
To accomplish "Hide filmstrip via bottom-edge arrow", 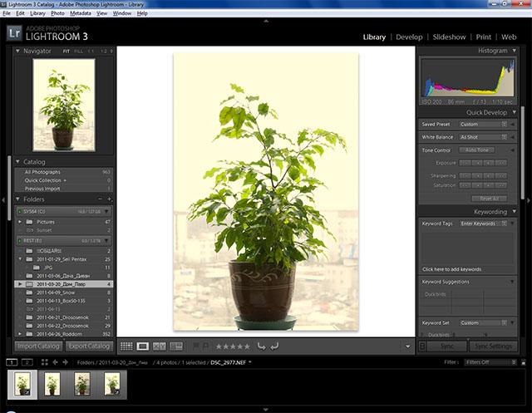I will pos(266,410).
